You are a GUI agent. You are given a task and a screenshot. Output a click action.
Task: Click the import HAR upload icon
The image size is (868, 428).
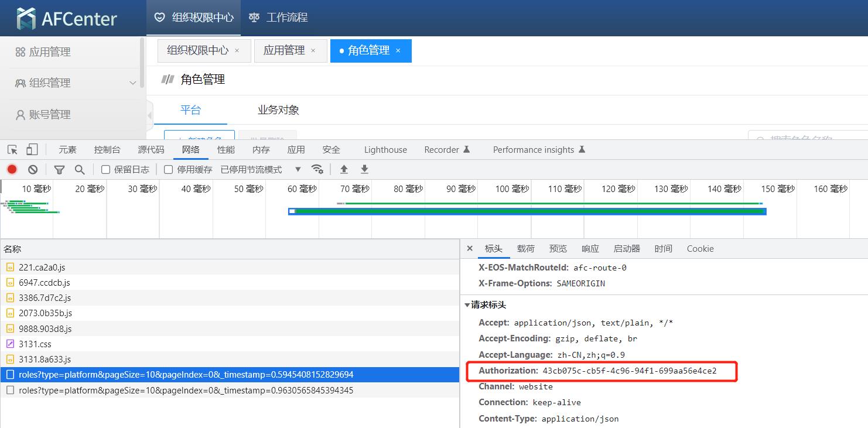(x=344, y=169)
